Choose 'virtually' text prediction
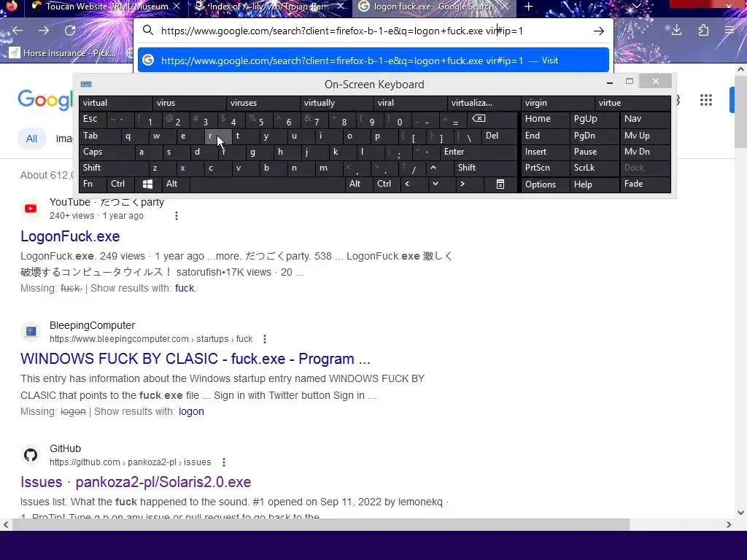The image size is (747, 560). 337,103
